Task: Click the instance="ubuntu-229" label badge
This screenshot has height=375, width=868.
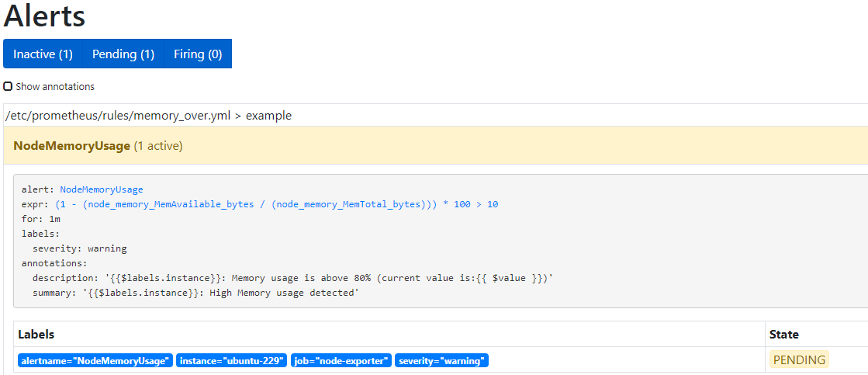Action: pyautogui.click(x=232, y=361)
